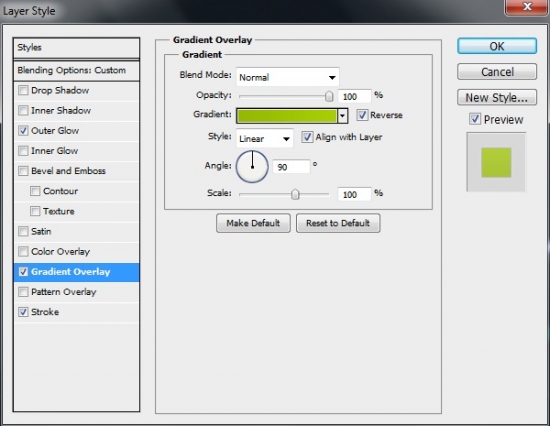Uncheck the Reverse checkbox

(362, 115)
